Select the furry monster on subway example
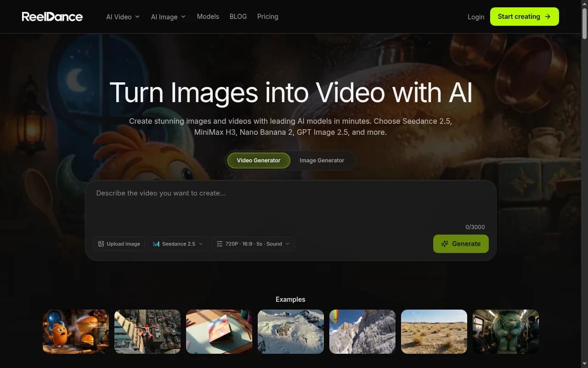 click(x=506, y=332)
